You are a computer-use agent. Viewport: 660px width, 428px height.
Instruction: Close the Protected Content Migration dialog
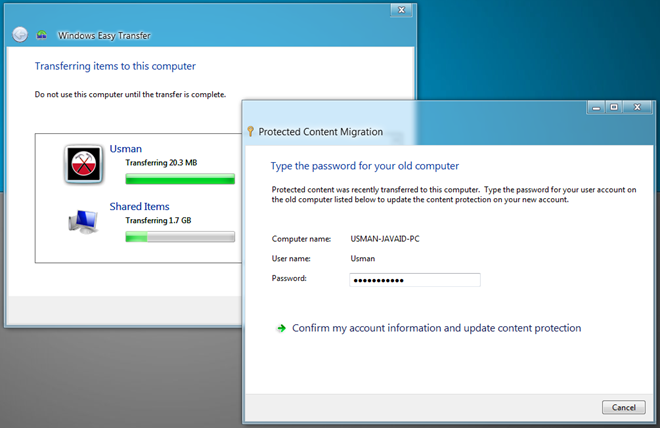pyautogui.click(x=637, y=108)
